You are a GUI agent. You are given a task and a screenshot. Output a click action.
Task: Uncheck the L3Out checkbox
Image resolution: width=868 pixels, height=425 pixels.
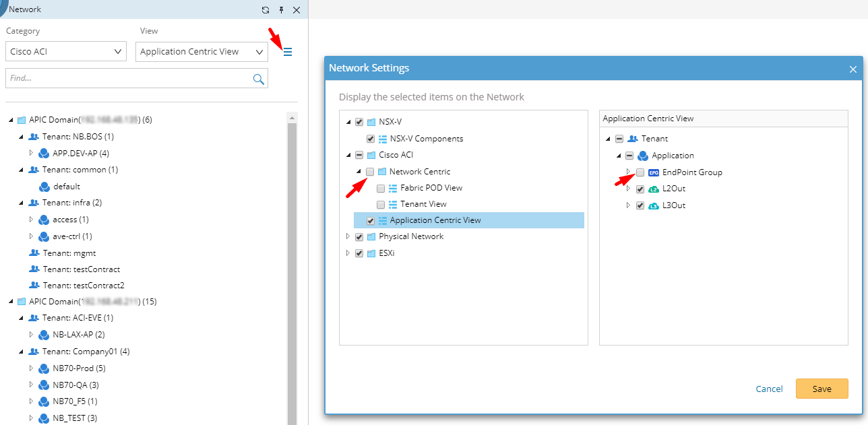[x=640, y=205]
